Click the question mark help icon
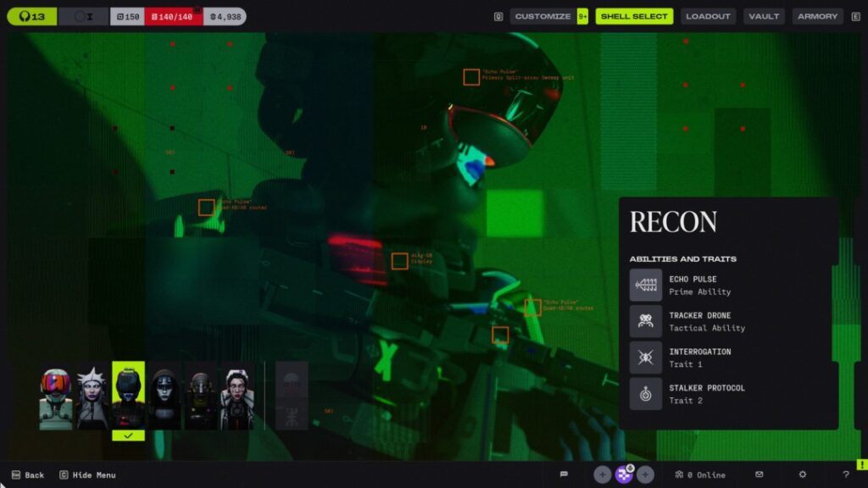 [845, 474]
